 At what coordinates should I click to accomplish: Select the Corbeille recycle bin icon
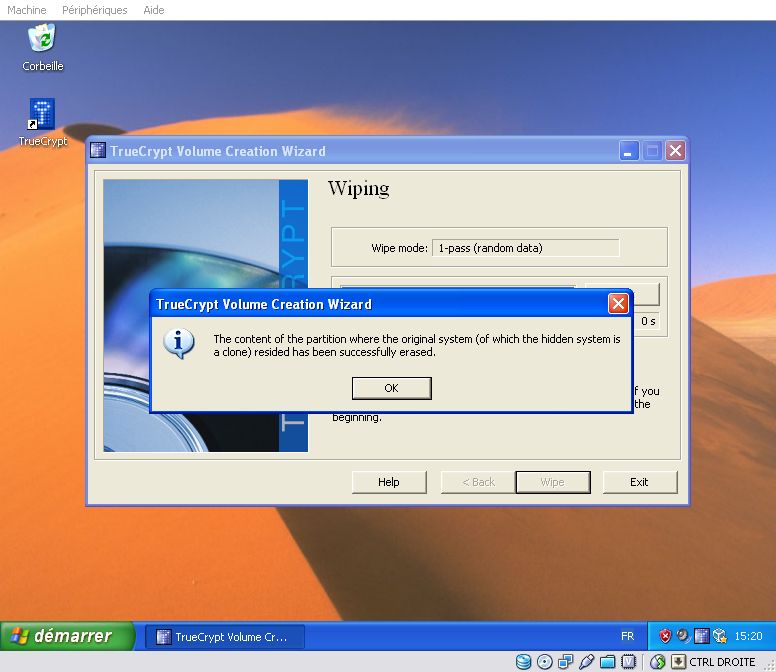pos(43,48)
